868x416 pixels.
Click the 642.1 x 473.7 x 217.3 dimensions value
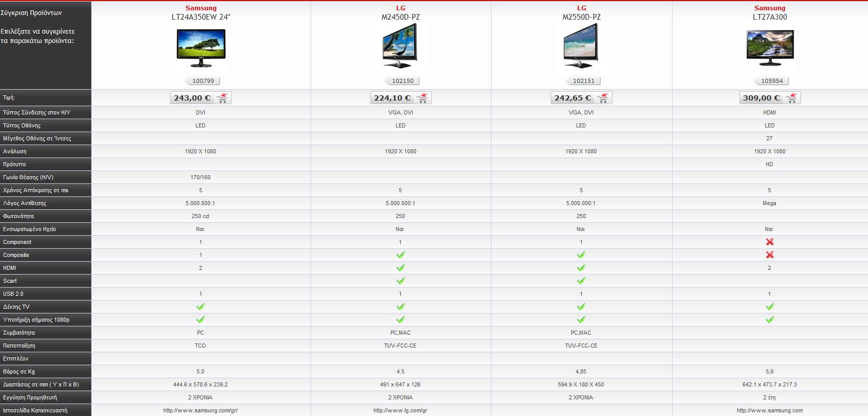point(769,384)
